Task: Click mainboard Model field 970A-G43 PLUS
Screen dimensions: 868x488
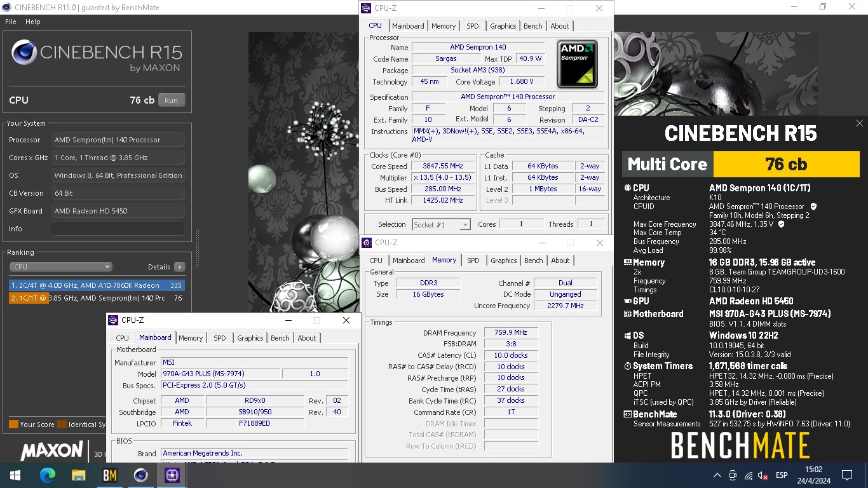Action: 220,374
